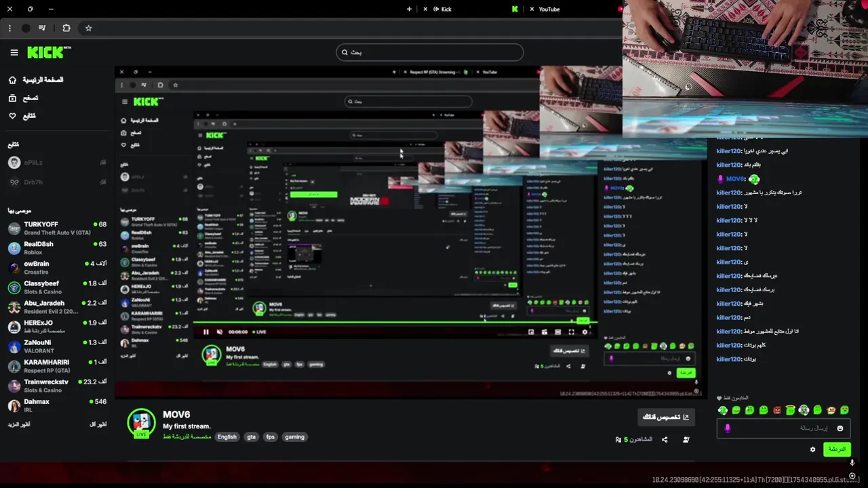Screen dimensions: 868x488
Task: Collapse recommended list with أظهر أقل
Action: [98, 424]
